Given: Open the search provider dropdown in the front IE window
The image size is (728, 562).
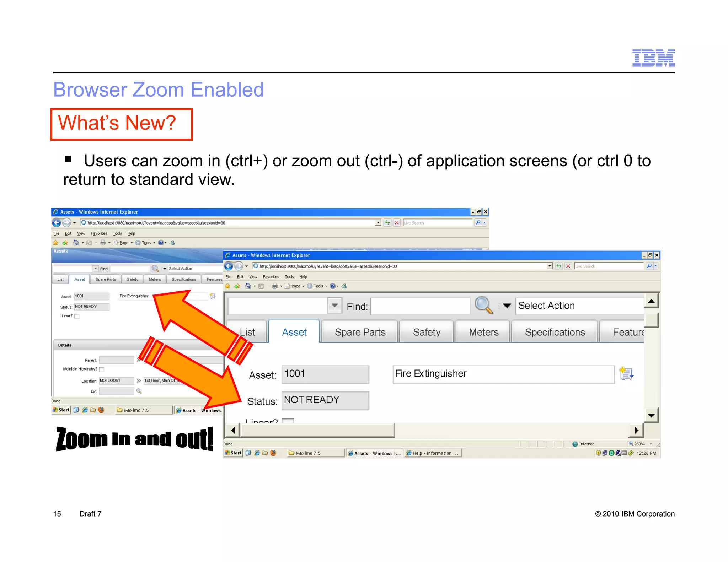Looking at the screenshot, I should coord(656,266).
